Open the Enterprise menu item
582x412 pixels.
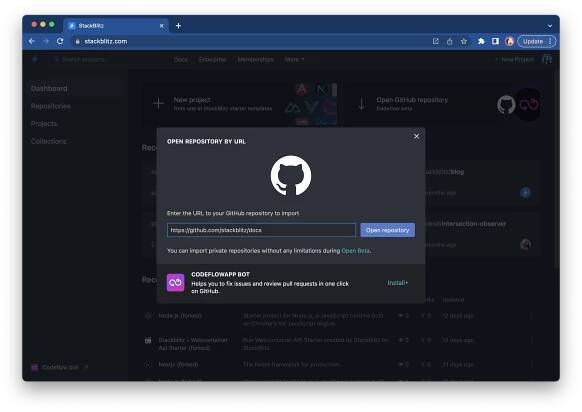click(212, 59)
